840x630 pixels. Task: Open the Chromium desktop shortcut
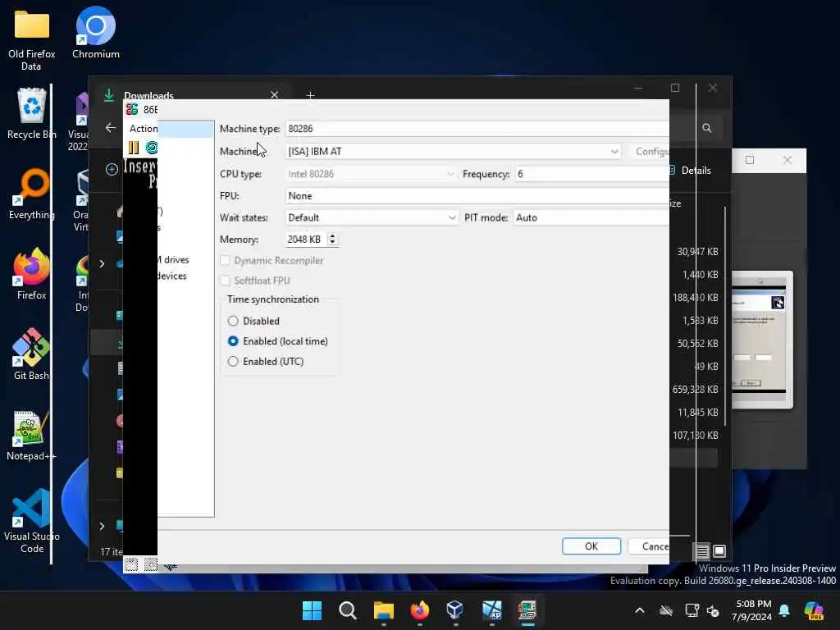pos(96,33)
